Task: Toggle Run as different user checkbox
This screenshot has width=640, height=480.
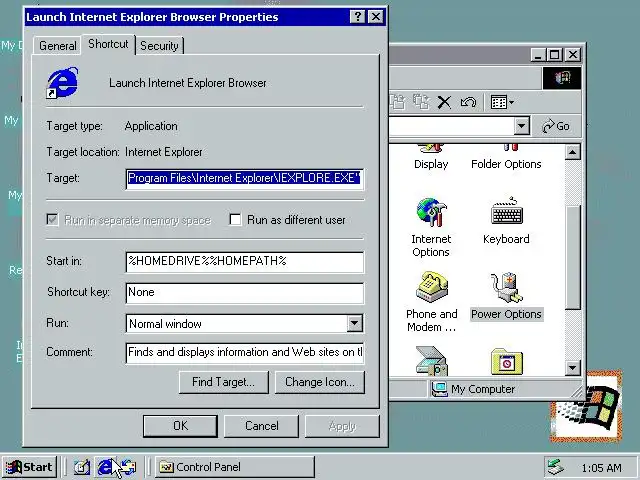Action: click(236, 220)
